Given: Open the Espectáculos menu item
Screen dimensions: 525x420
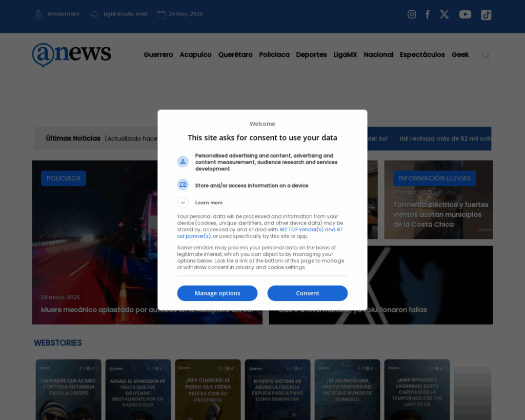Looking at the screenshot, I should coord(422,55).
